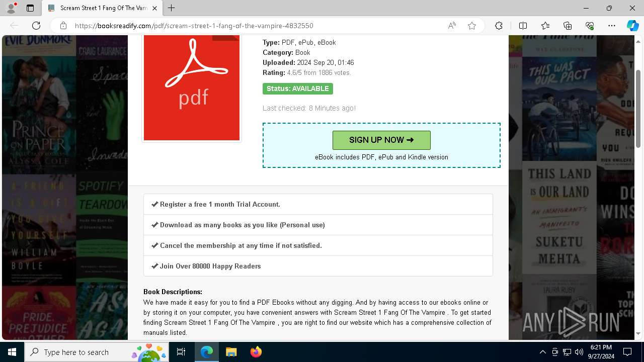Go back using the back arrow

click(14, 26)
